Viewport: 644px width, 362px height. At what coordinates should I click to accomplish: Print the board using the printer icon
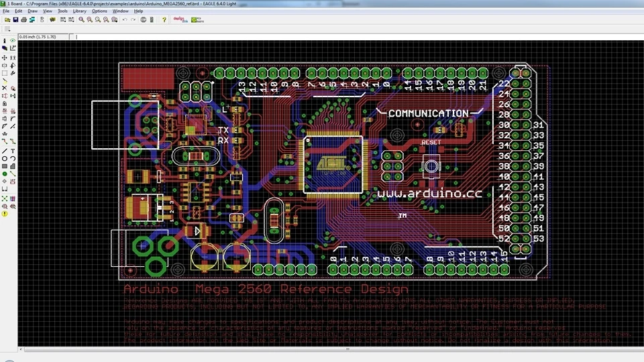coord(24,19)
